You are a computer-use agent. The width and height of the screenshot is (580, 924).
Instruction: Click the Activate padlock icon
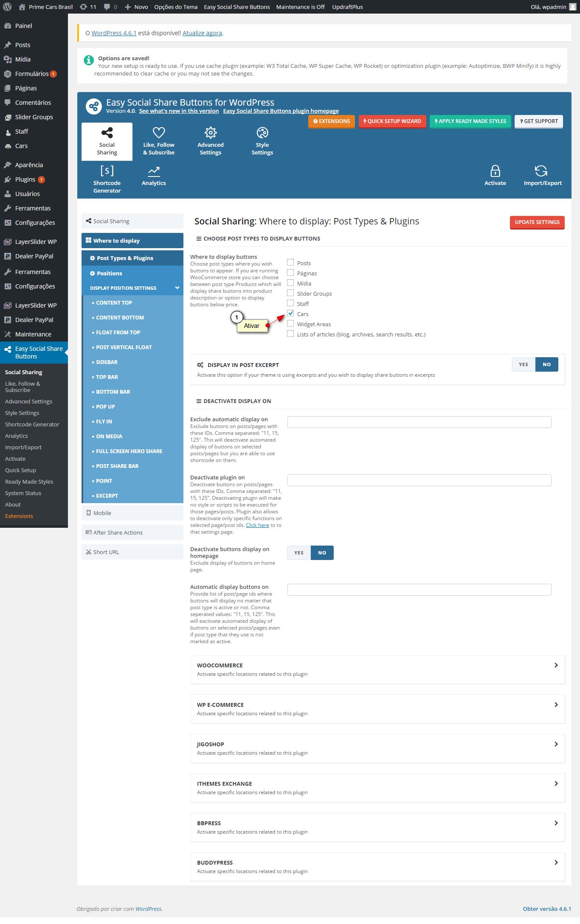(x=495, y=171)
